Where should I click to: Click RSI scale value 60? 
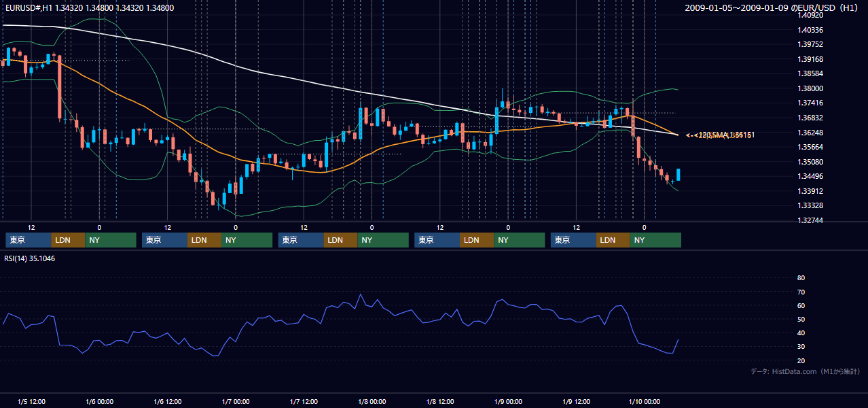[801, 305]
